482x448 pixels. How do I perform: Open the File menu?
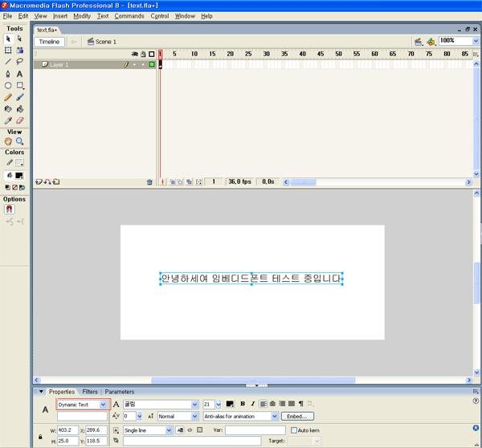7,16
